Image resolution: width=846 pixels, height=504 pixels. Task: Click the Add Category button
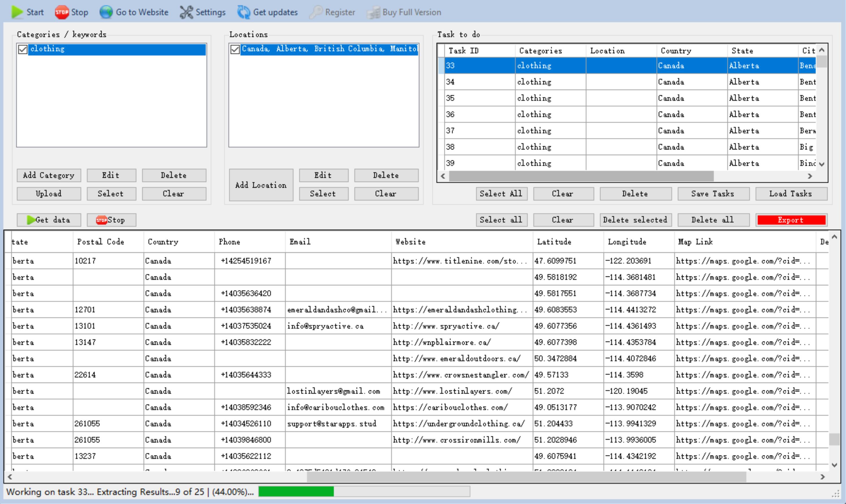click(49, 175)
